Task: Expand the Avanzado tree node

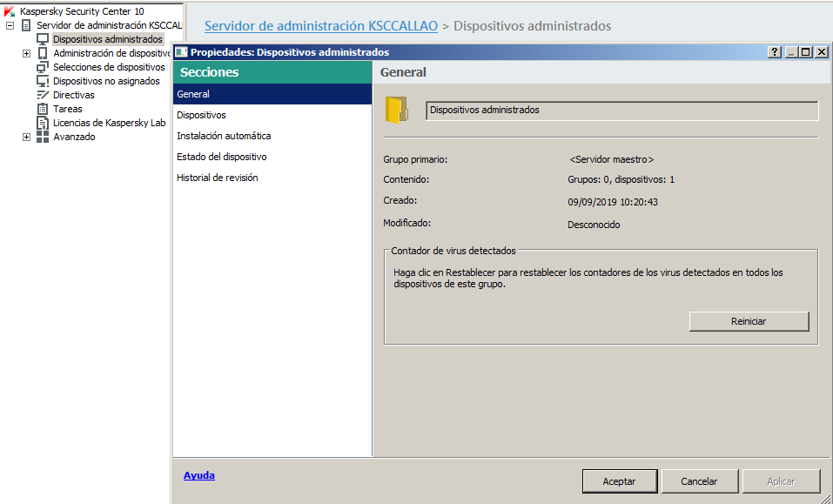Action: pyautogui.click(x=27, y=137)
